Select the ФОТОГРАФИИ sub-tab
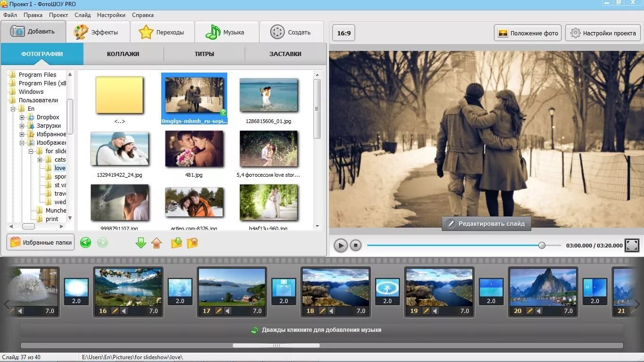Viewport: 644px width, 362px height. click(42, 54)
